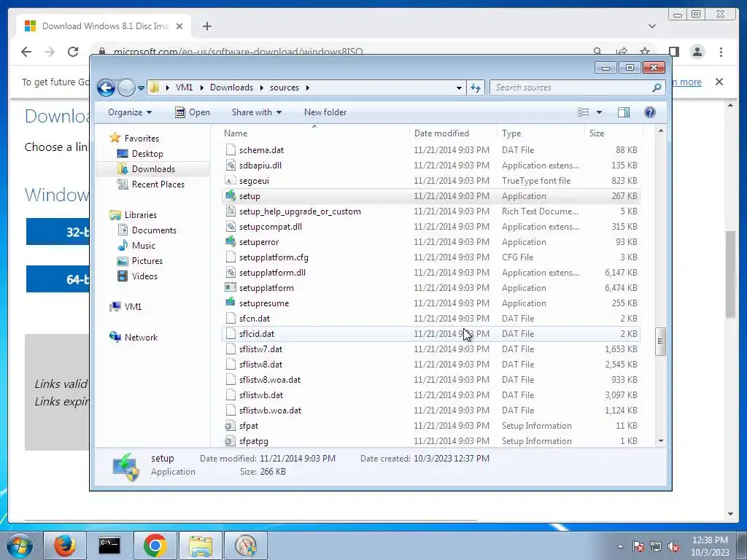This screenshot has width=747, height=560.
Task: Click file list scroll down arrow
Action: tap(660, 441)
